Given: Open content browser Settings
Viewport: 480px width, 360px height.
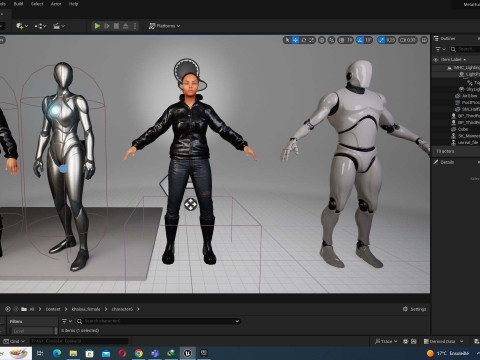Looking at the screenshot, I should (414, 309).
